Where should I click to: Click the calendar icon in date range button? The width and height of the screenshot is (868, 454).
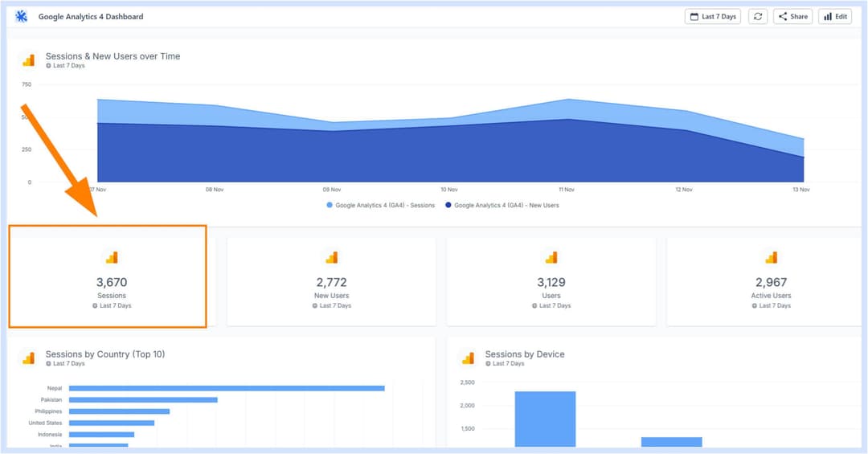click(694, 17)
